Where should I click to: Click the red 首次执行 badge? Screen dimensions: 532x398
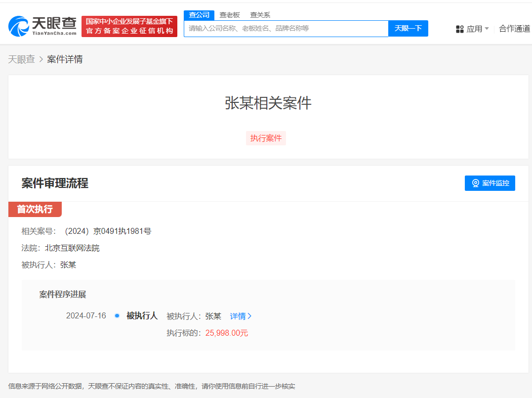click(35, 209)
